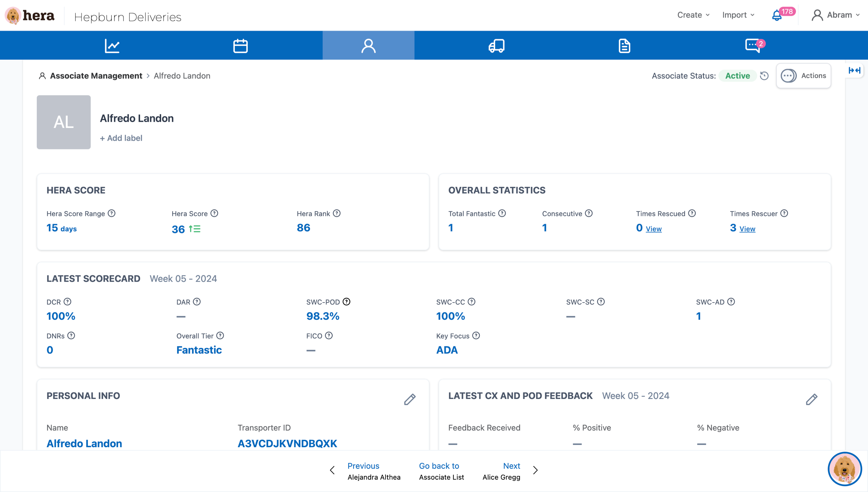
Task: Open the Abram user account dropdown
Action: click(x=836, y=15)
